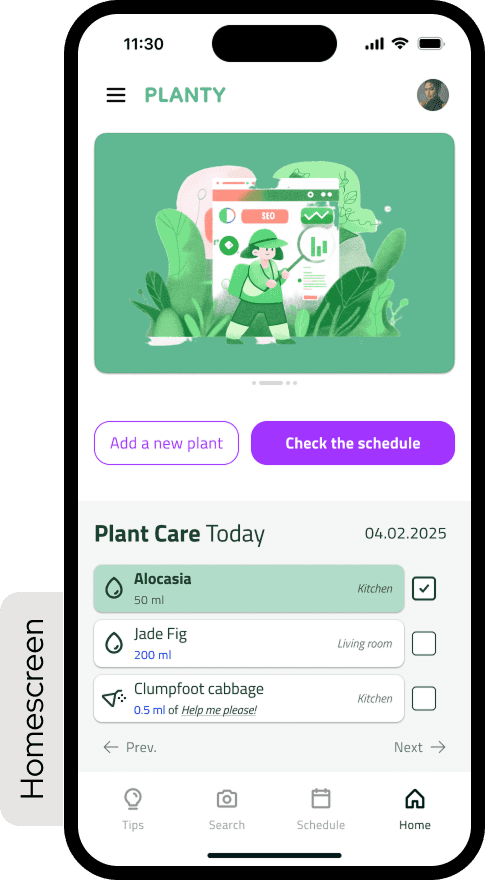485x880 pixels.
Task: Check the Jade Fig task checkbox
Action: point(424,643)
